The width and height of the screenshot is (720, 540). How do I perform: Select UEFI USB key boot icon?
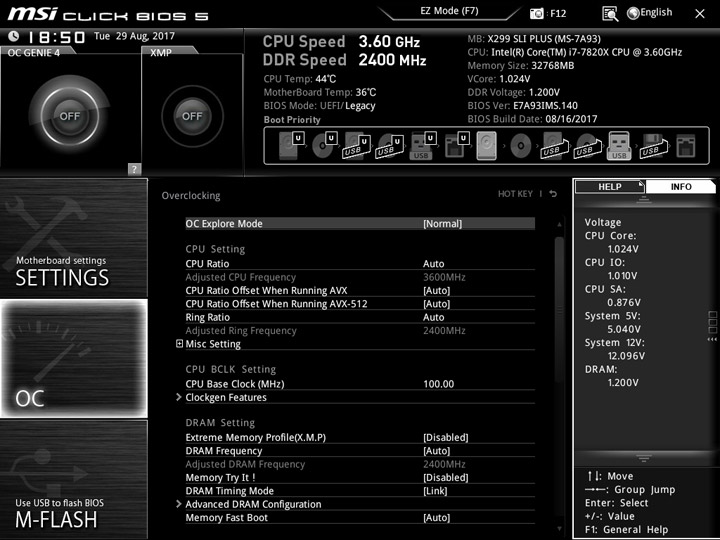click(423, 146)
